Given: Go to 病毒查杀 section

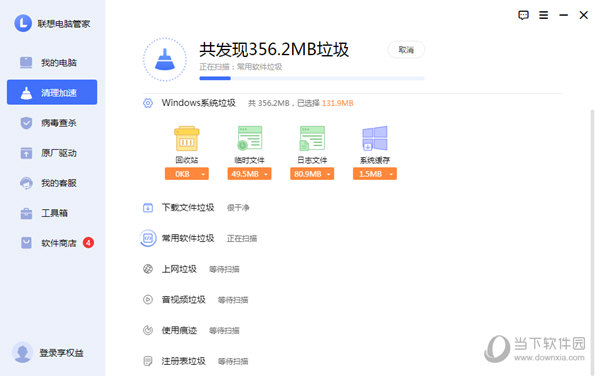Looking at the screenshot, I should [52, 123].
